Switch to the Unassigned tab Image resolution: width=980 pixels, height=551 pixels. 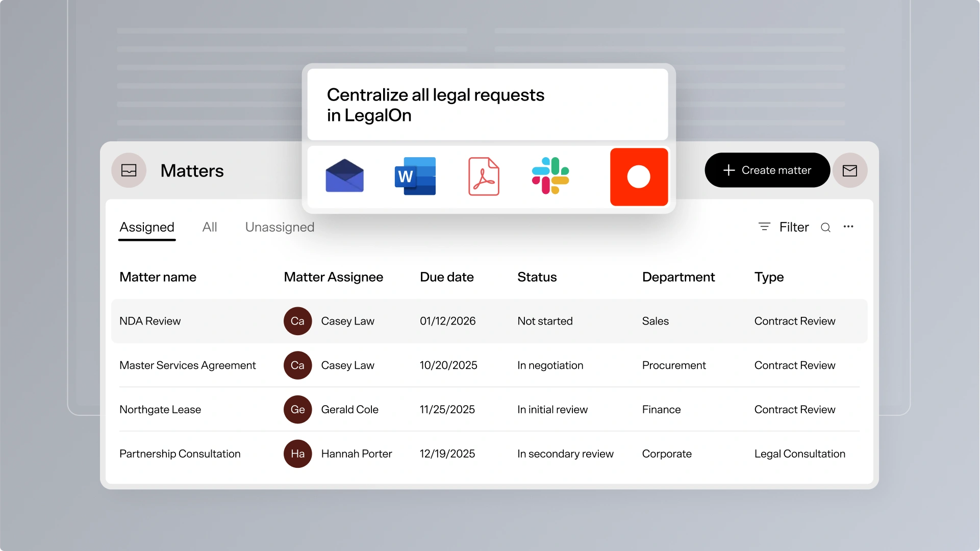pyautogui.click(x=280, y=227)
